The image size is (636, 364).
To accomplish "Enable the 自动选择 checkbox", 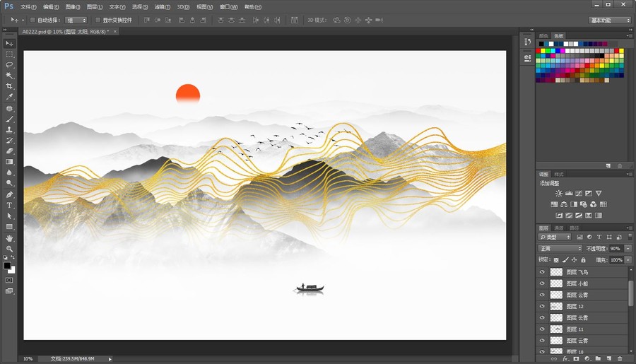I will click(x=33, y=20).
